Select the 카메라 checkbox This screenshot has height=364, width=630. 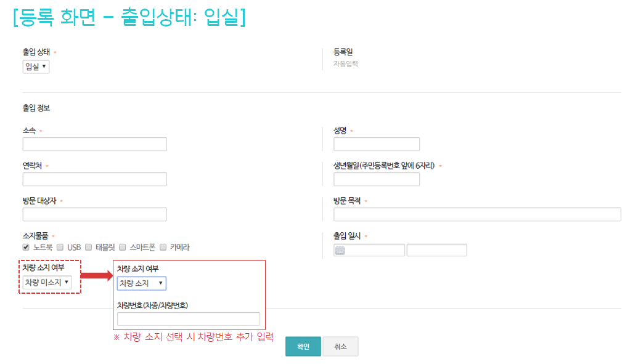click(163, 247)
